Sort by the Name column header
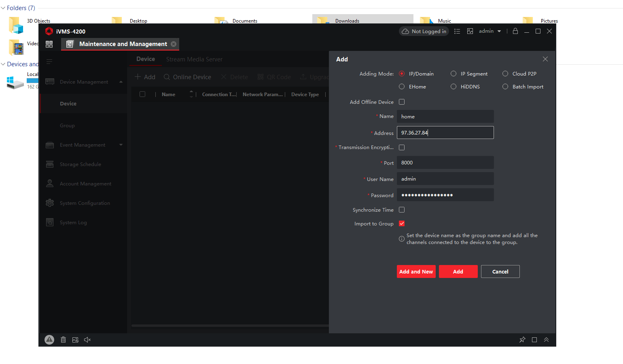This screenshot has width=623, height=364. tap(168, 95)
